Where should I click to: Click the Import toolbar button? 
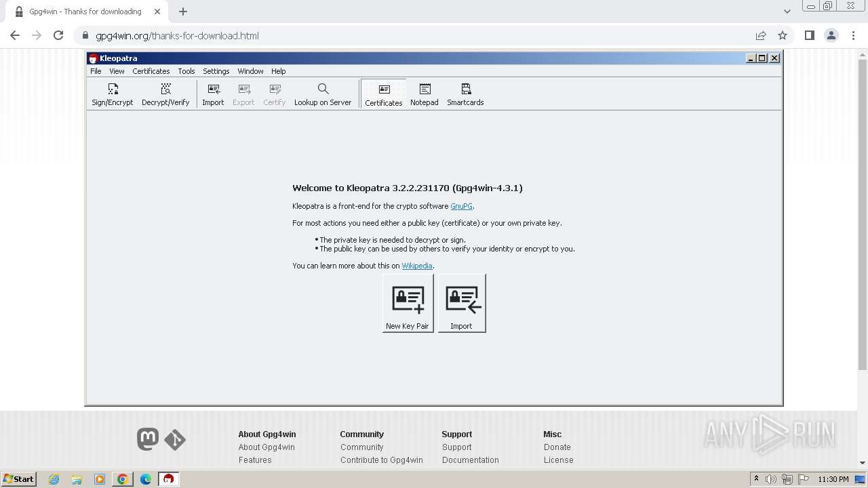213,94
